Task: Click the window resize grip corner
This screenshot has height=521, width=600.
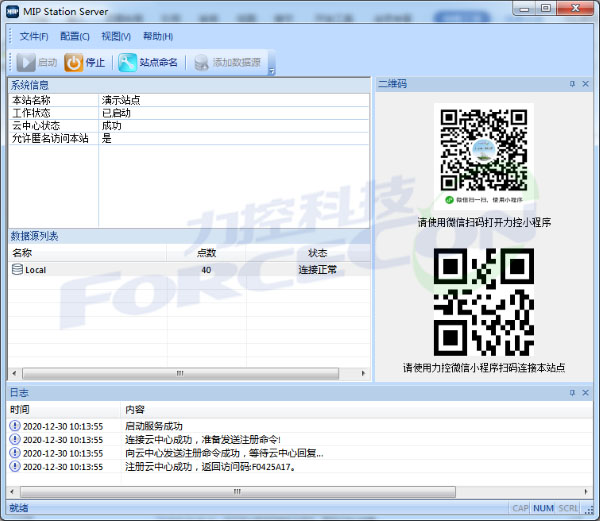Action: pos(590,511)
